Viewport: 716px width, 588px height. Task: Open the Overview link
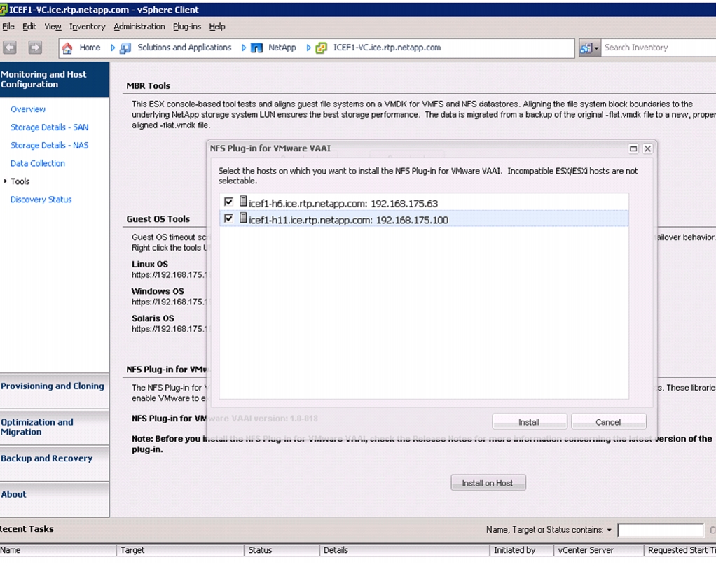[28, 109]
